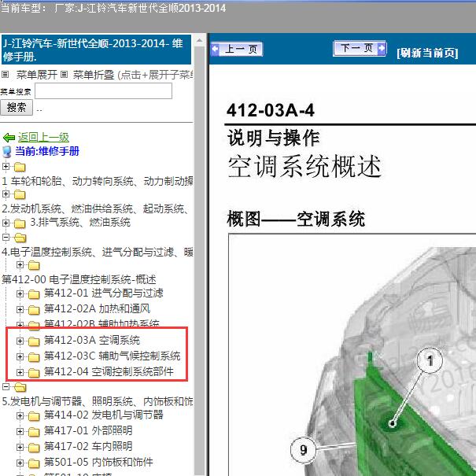Click the 返回上一级 link

(x=43, y=137)
